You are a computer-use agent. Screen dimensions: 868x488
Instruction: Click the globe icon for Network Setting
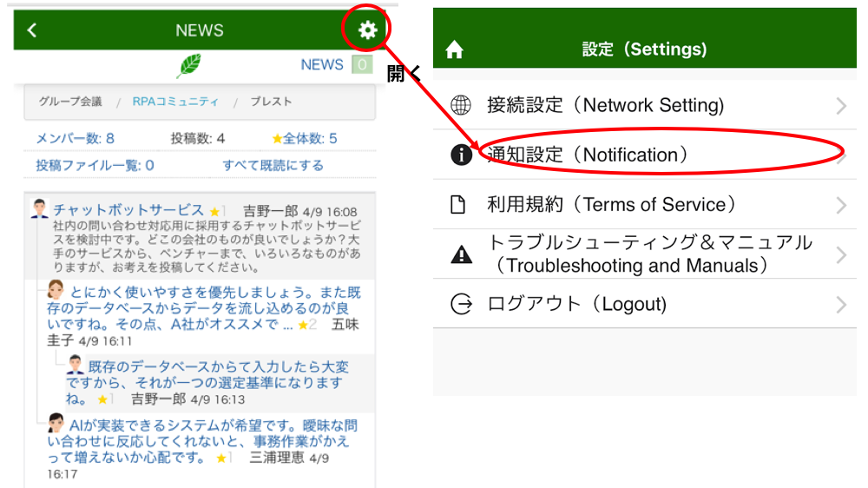click(462, 106)
